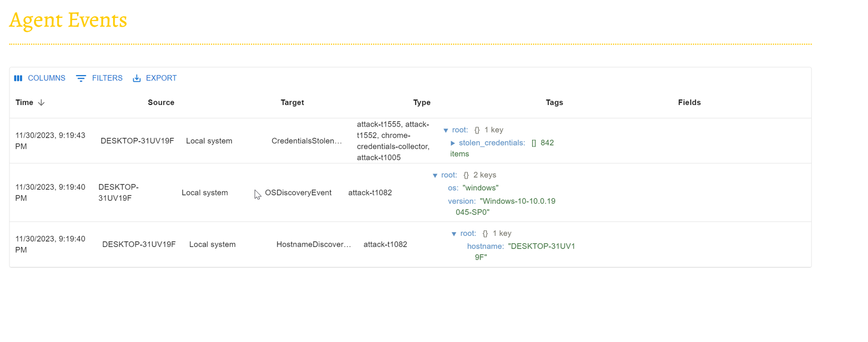The height and width of the screenshot is (342, 868).
Task: Select the Fields column header
Action: pyautogui.click(x=689, y=102)
